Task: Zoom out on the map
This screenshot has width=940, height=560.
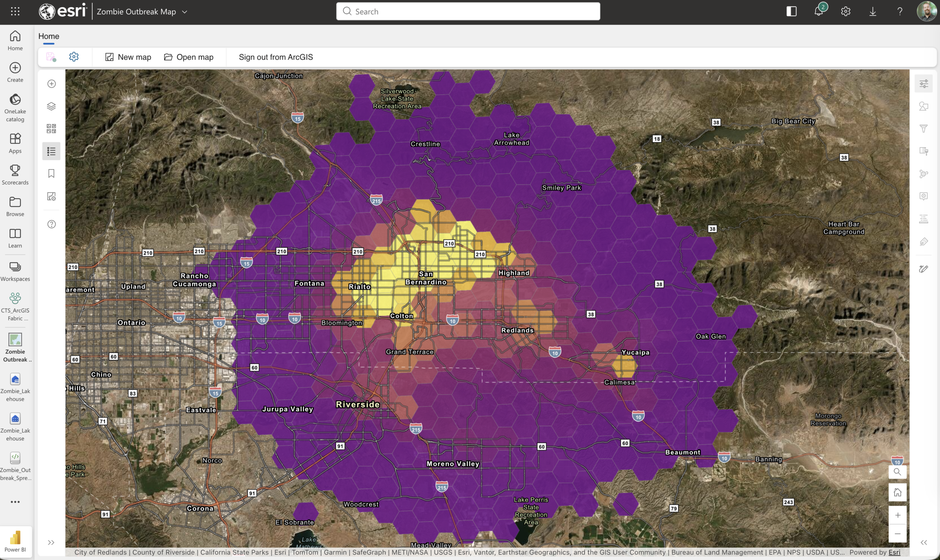Action: click(x=897, y=534)
